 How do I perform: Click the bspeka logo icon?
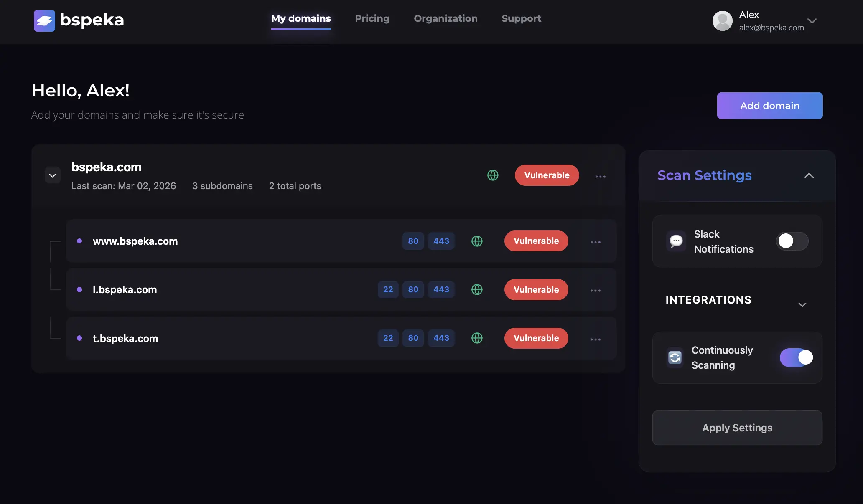tap(44, 20)
